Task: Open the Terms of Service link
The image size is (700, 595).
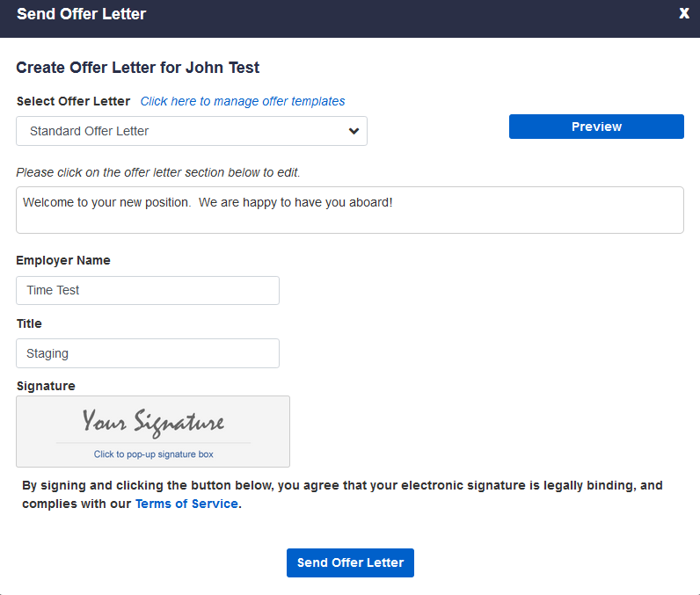Action: (x=186, y=504)
